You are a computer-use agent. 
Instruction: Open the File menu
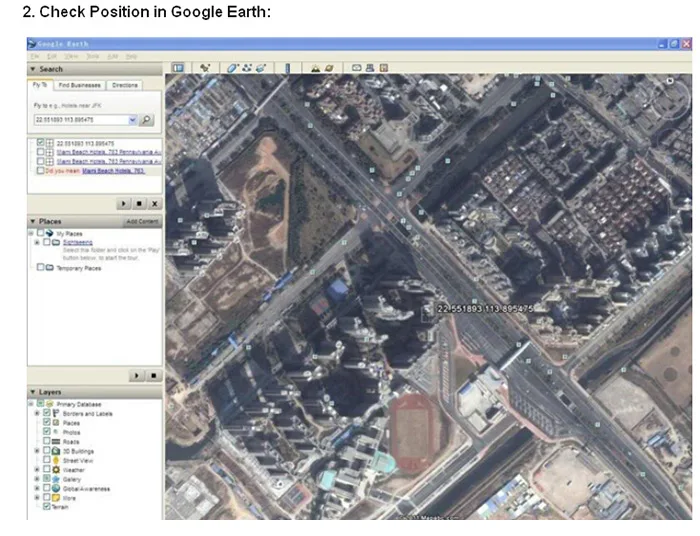(x=35, y=56)
